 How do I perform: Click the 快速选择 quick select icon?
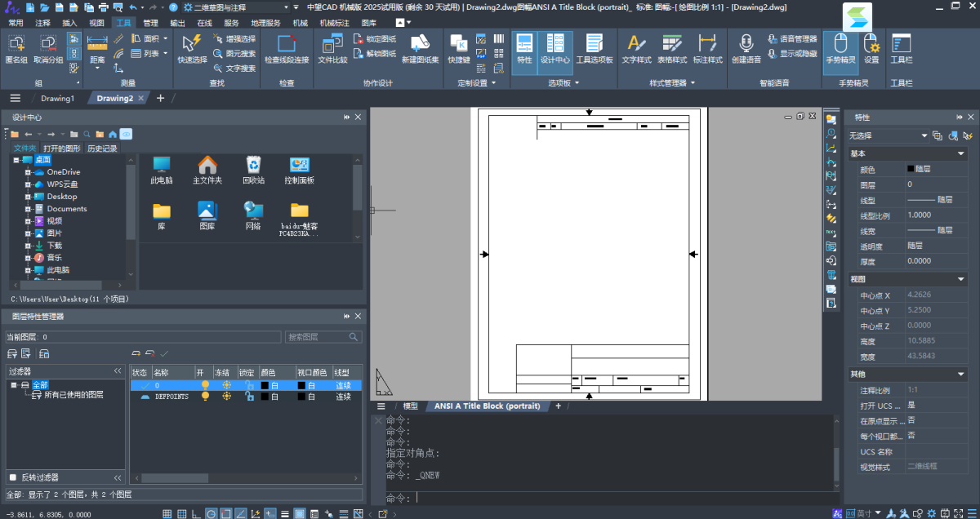(x=193, y=44)
